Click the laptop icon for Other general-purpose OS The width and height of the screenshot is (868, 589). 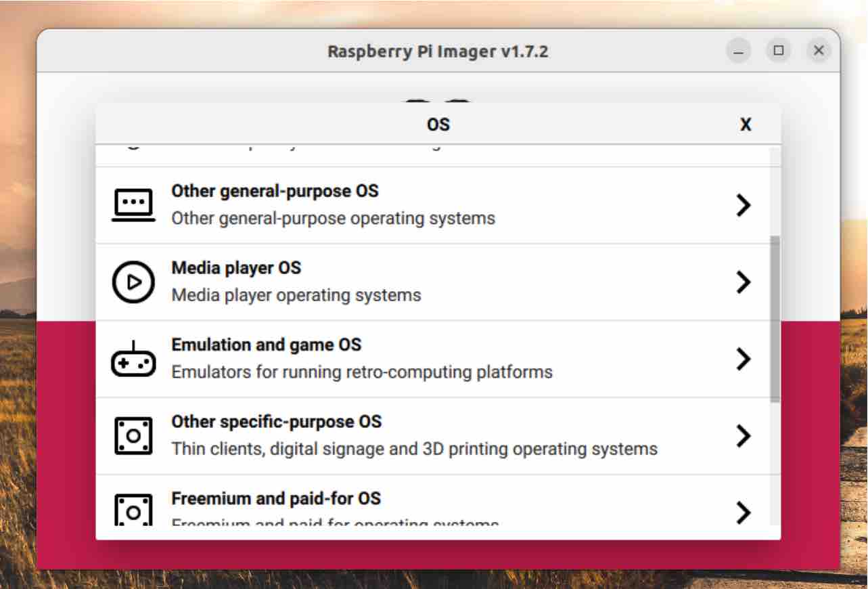[x=133, y=204]
